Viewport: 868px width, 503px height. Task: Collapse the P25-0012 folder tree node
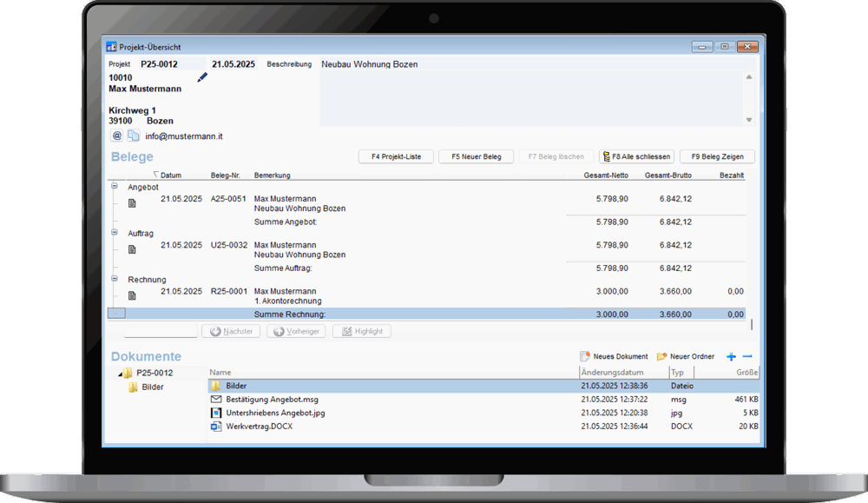pyautogui.click(x=120, y=374)
